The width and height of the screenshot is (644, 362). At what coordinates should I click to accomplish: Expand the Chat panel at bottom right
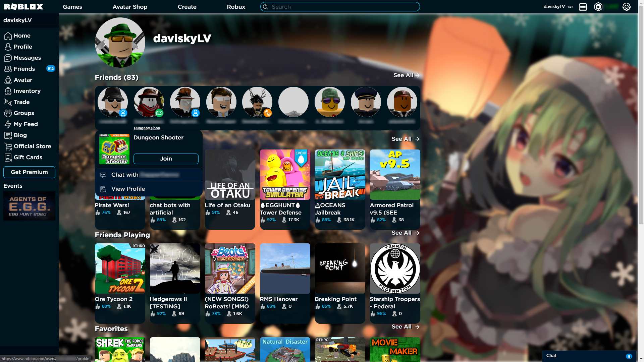[x=589, y=355]
